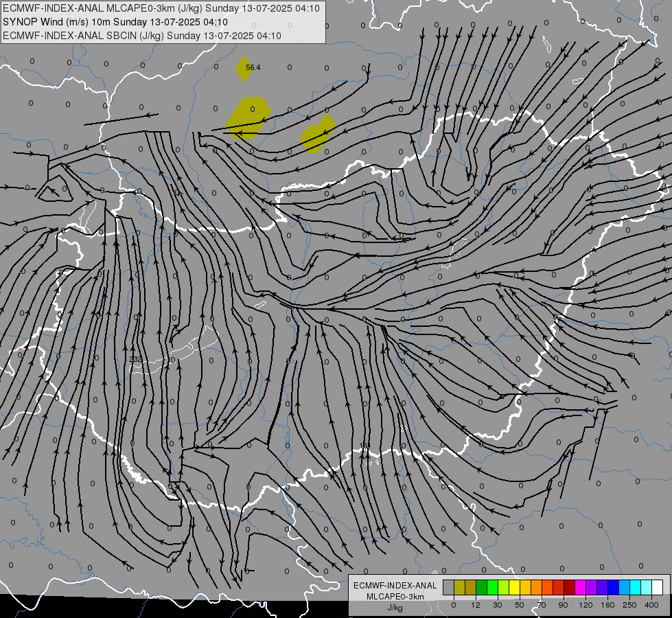Click the legend tick label 400
Viewport: 672px width, 618px height.
tap(651, 605)
